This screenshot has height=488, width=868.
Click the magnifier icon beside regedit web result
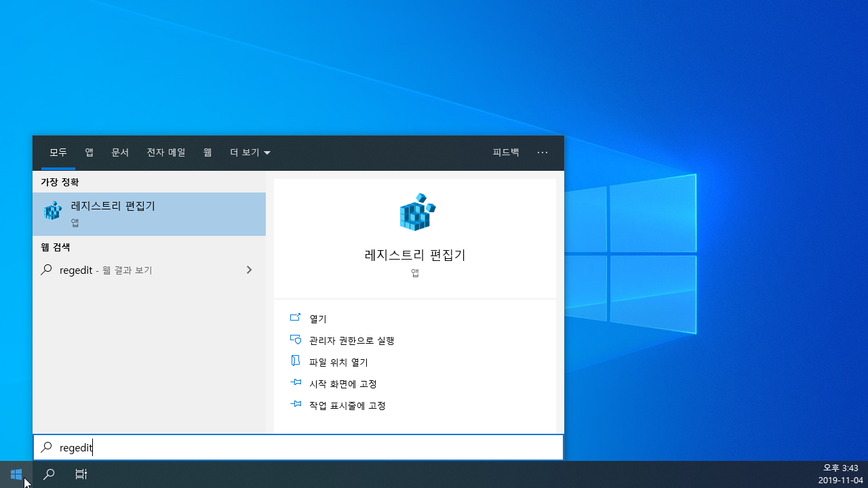click(x=46, y=270)
